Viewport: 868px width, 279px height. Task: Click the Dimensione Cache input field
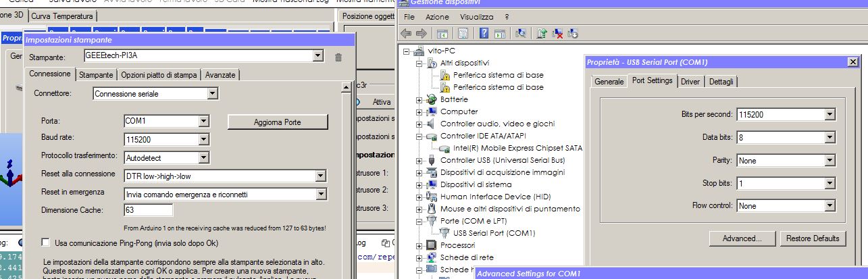coord(144,210)
